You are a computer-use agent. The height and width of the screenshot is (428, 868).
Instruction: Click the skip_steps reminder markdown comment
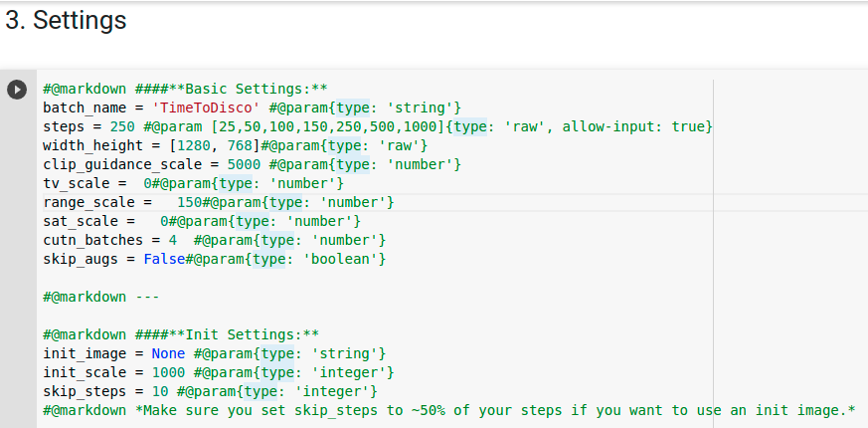pos(449,410)
